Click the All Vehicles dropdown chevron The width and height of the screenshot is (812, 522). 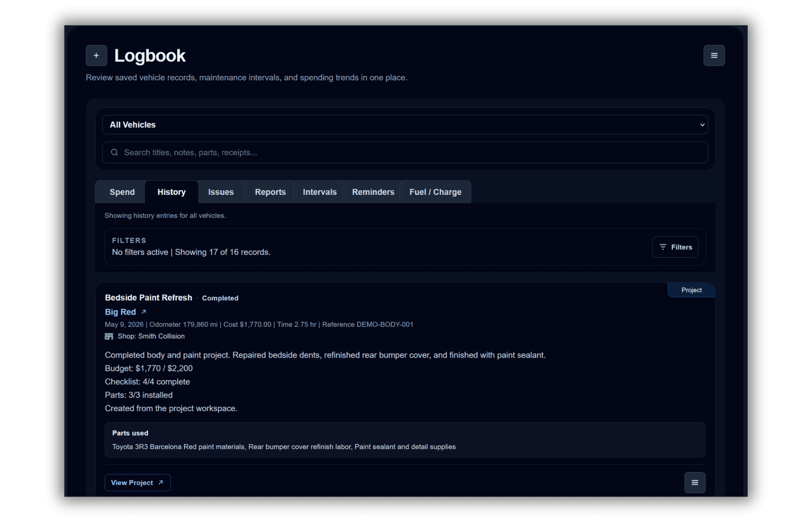(x=702, y=125)
